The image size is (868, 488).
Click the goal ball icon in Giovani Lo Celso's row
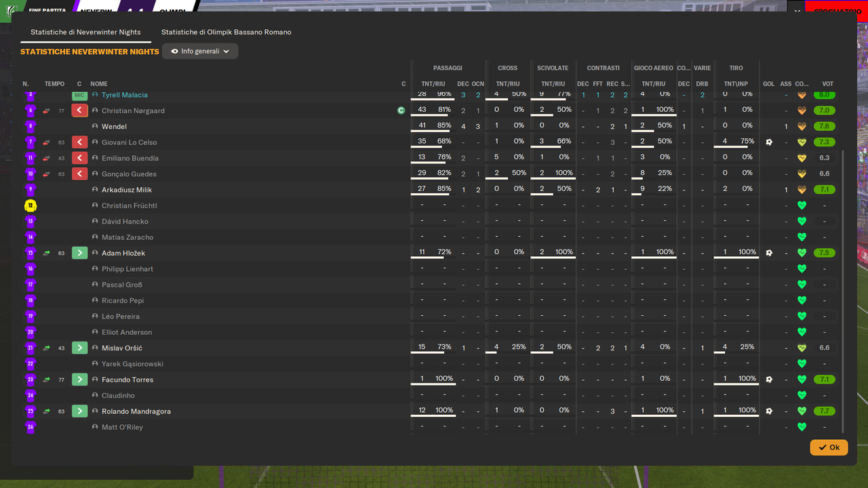pyautogui.click(x=769, y=142)
